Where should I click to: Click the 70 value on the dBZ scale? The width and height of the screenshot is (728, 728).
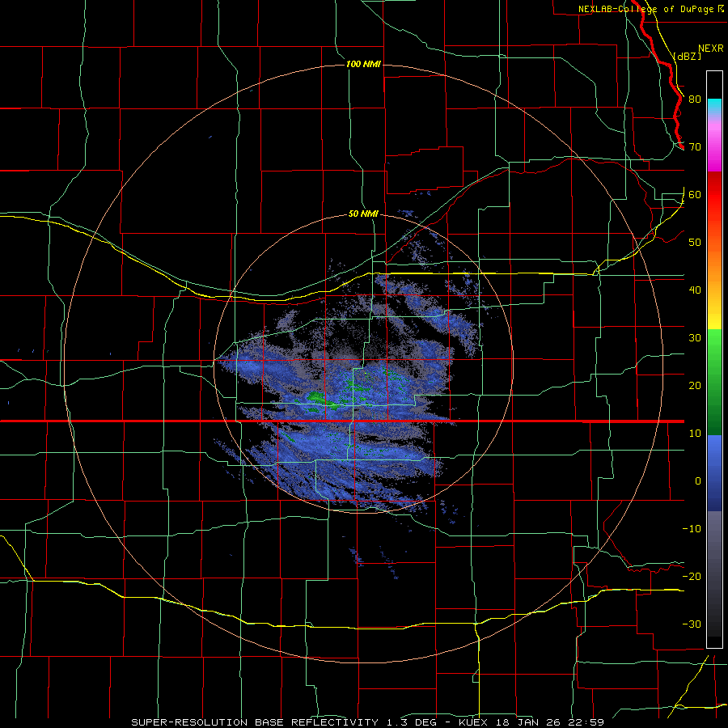tap(695, 146)
